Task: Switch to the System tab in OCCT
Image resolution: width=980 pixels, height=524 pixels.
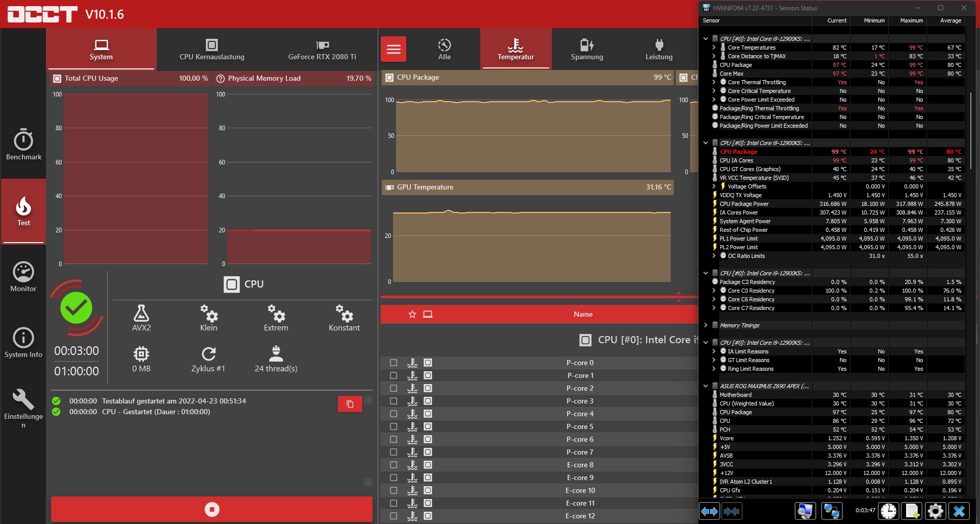Action: (x=101, y=49)
